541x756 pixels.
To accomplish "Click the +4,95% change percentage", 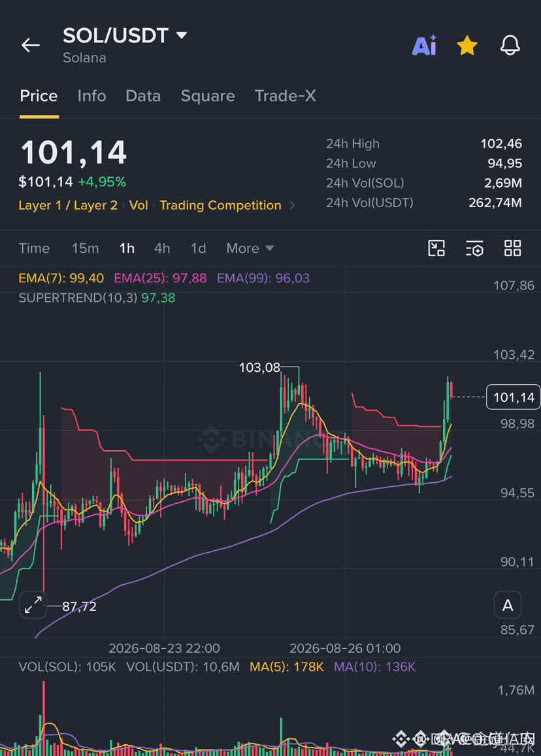I will [x=102, y=182].
